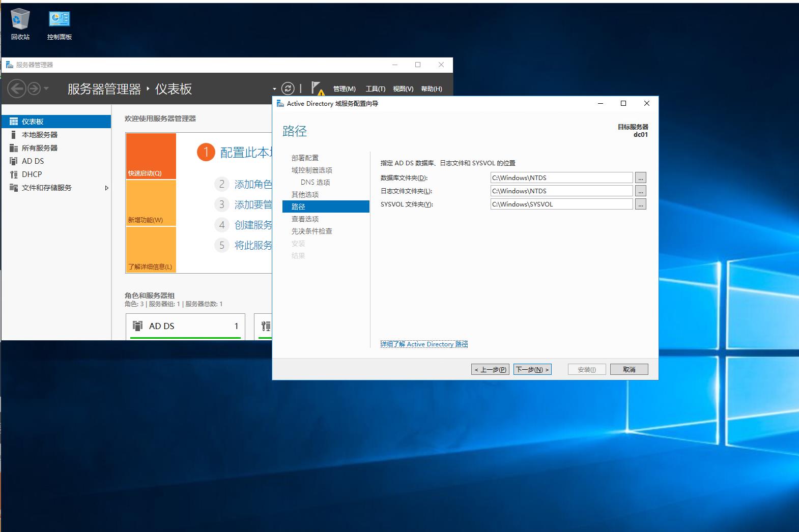The height and width of the screenshot is (532, 799).
Task: Click the Server Manager title bar icon
Action: pos(9,65)
